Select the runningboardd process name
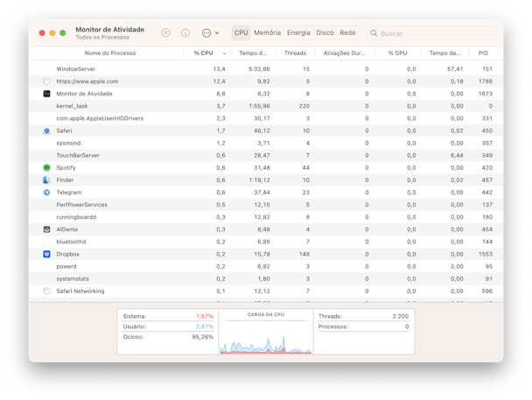Screen dimensions: 532x400 click(x=76, y=217)
